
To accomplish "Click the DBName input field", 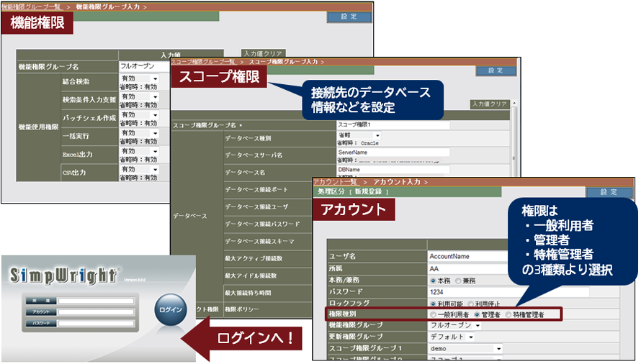I will point(393,170).
